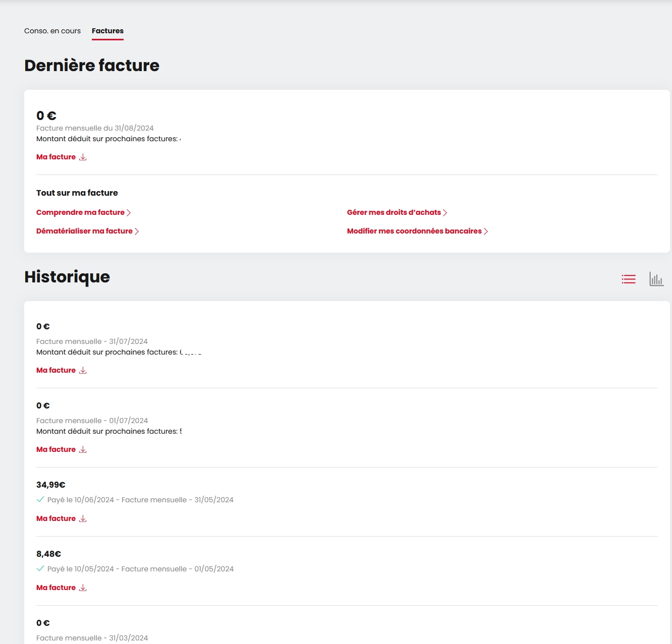Download the 34,99€ facture via download icon
Screen dimensions: 672x644
coord(82,519)
